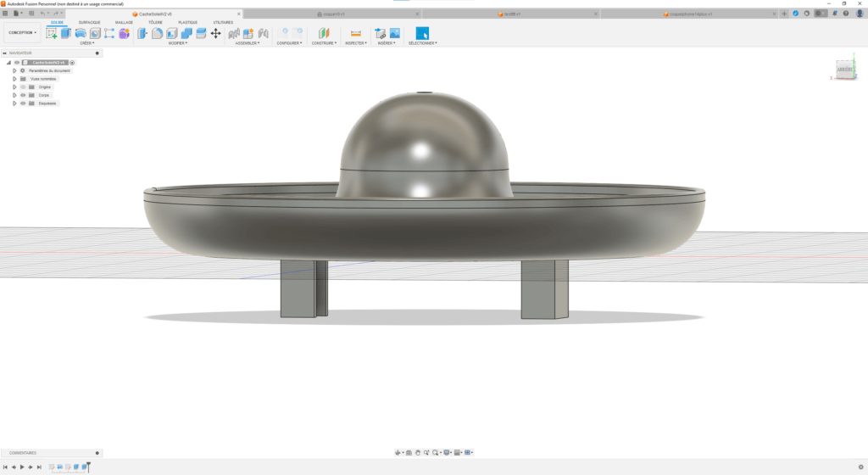Switch to the Surfacique tab
Image resolution: width=868 pixels, height=475 pixels.
point(89,23)
